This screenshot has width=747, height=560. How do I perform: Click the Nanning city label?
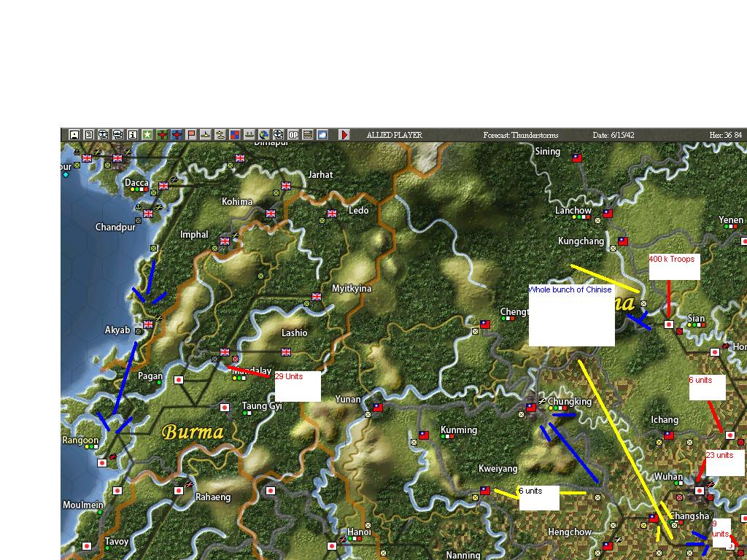tap(463, 555)
